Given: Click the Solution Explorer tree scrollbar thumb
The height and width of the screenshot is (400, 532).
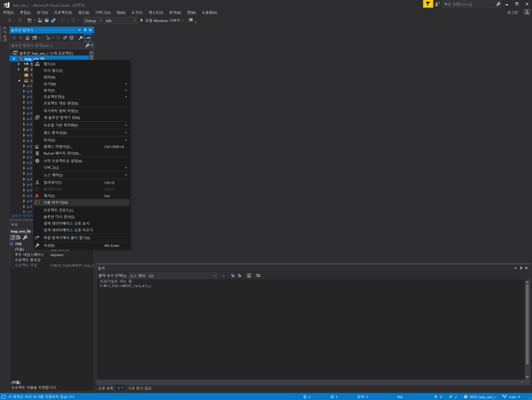Looking at the screenshot, I should click(x=91, y=57).
